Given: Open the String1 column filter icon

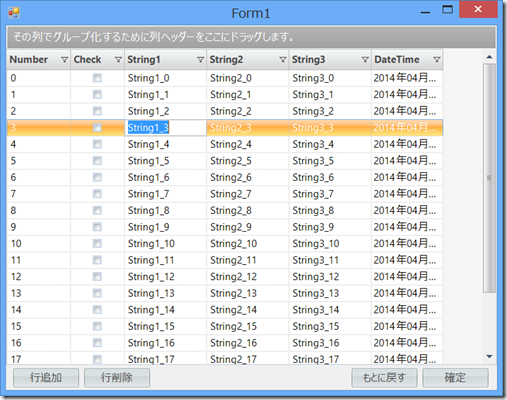Looking at the screenshot, I should [200, 60].
